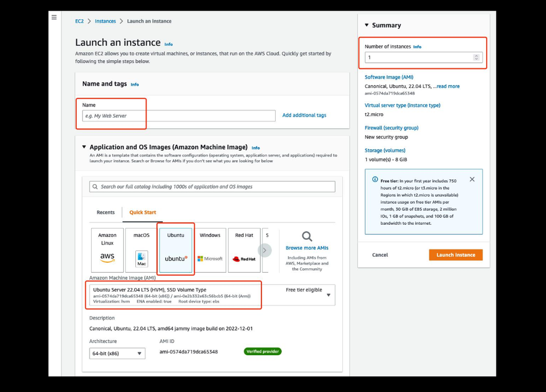The width and height of the screenshot is (546, 392).
Task: Switch to the Recents tab
Action: pos(106,212)
